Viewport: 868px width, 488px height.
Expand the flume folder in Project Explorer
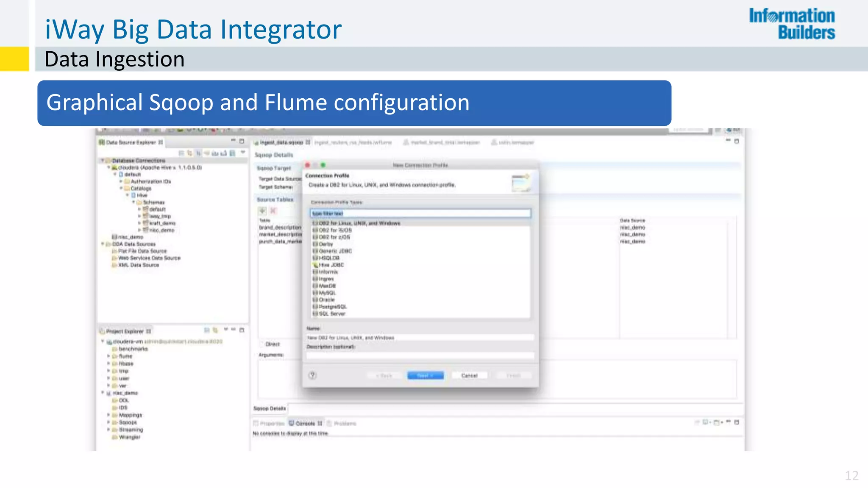[x=109, y=356]
